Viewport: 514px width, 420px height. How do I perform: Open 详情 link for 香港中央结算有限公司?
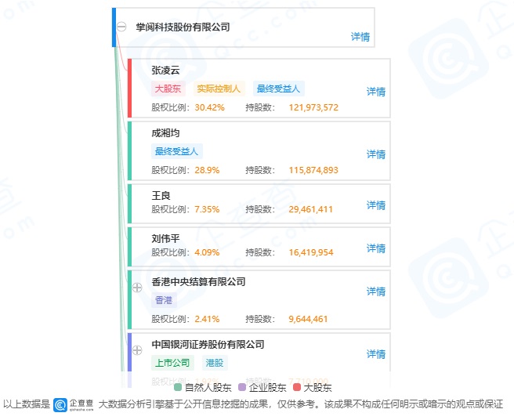point(376,291)
